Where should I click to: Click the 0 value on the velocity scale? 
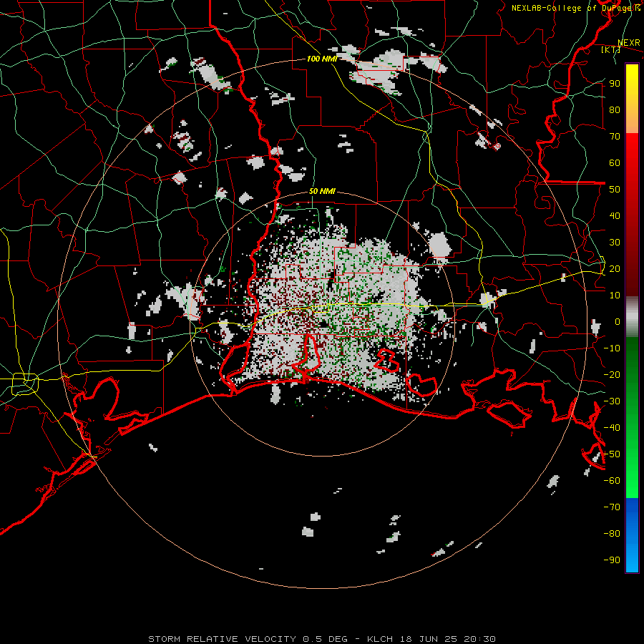click(x=618, y=321)
